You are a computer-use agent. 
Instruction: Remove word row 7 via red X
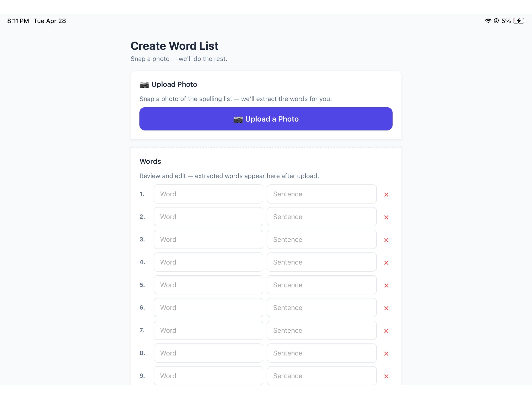tap(386, 331)
